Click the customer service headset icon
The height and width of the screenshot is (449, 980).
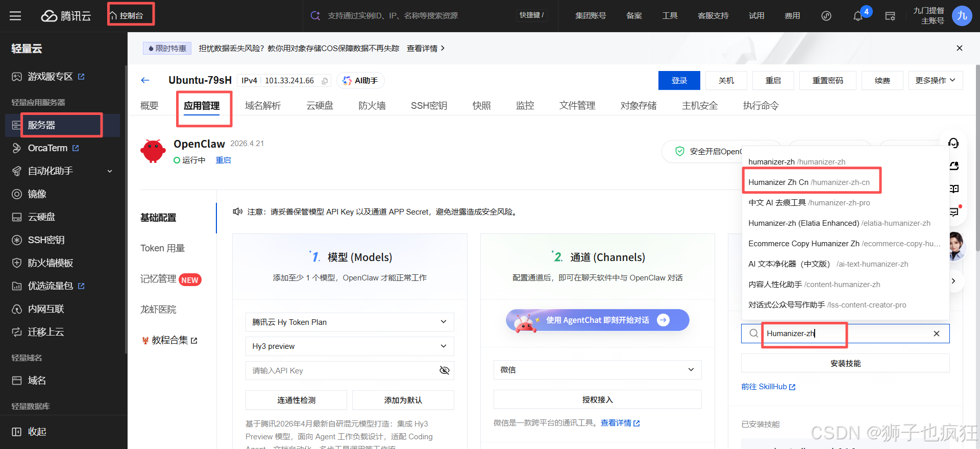[x=953, y=143]
